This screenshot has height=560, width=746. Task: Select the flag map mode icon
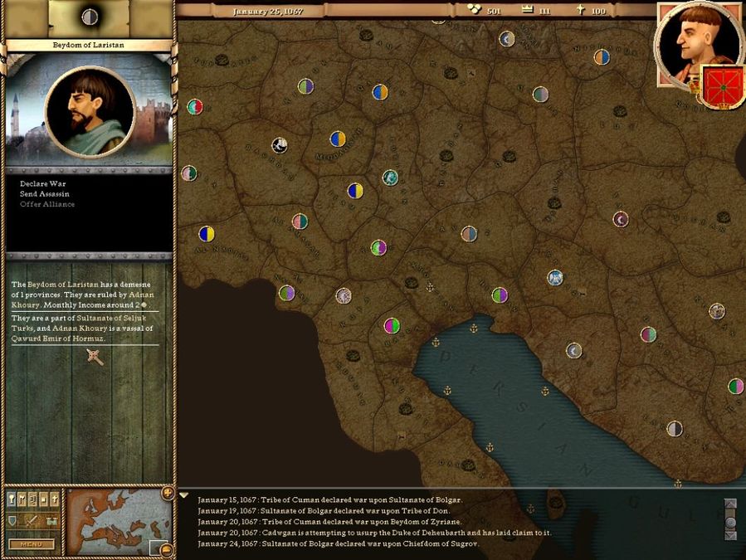22,499
